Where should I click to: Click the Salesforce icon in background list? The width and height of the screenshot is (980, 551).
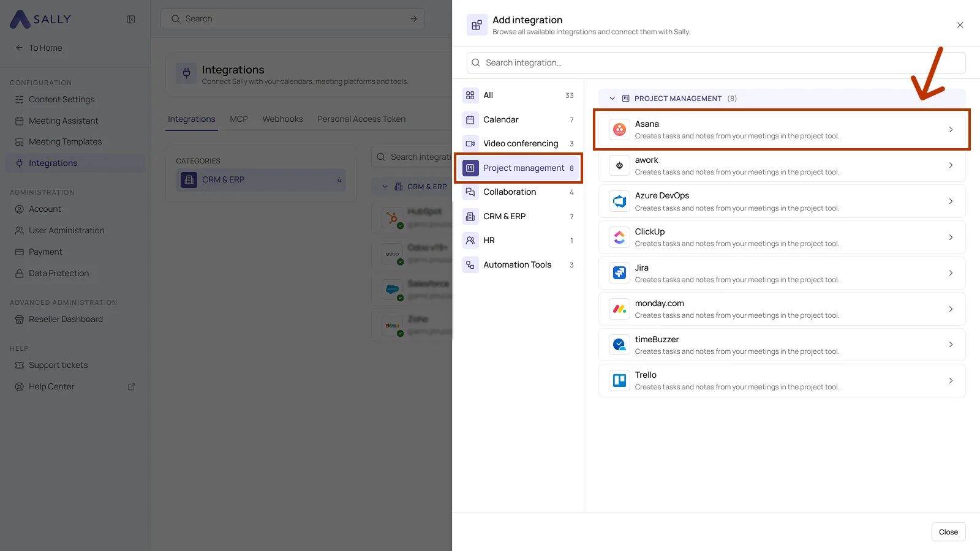393,290
